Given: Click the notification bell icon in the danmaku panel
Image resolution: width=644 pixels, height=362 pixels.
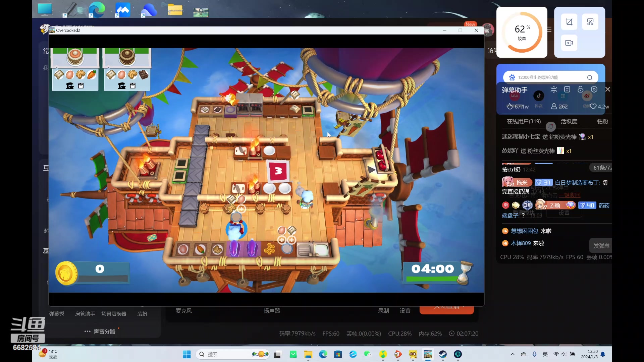Looking at the screenshot, I should click(x=551, y=127).
